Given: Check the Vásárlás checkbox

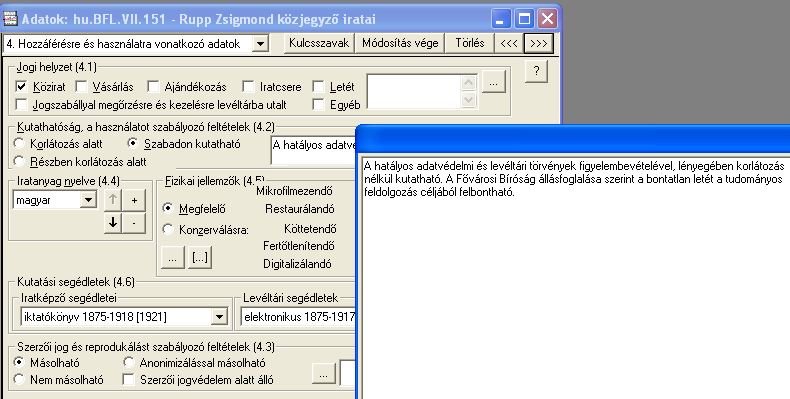Looking at the screenshot, I should pos(81,87).
